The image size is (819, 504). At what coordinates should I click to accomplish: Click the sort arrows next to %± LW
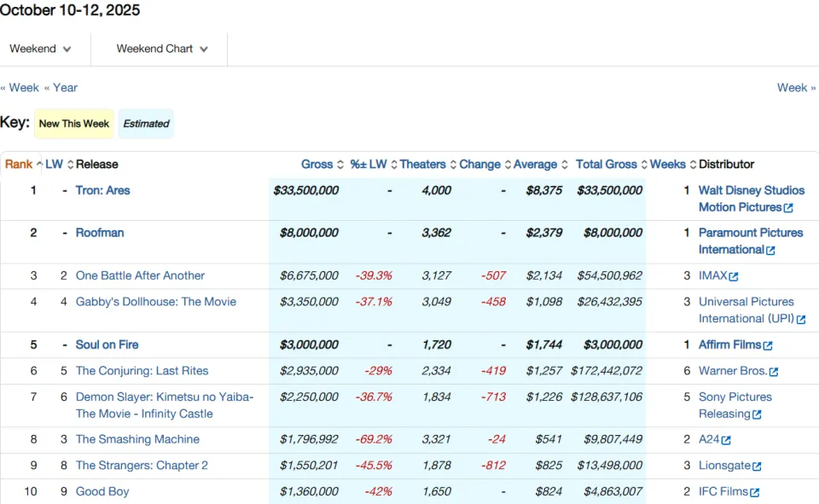tap(394, 165)
